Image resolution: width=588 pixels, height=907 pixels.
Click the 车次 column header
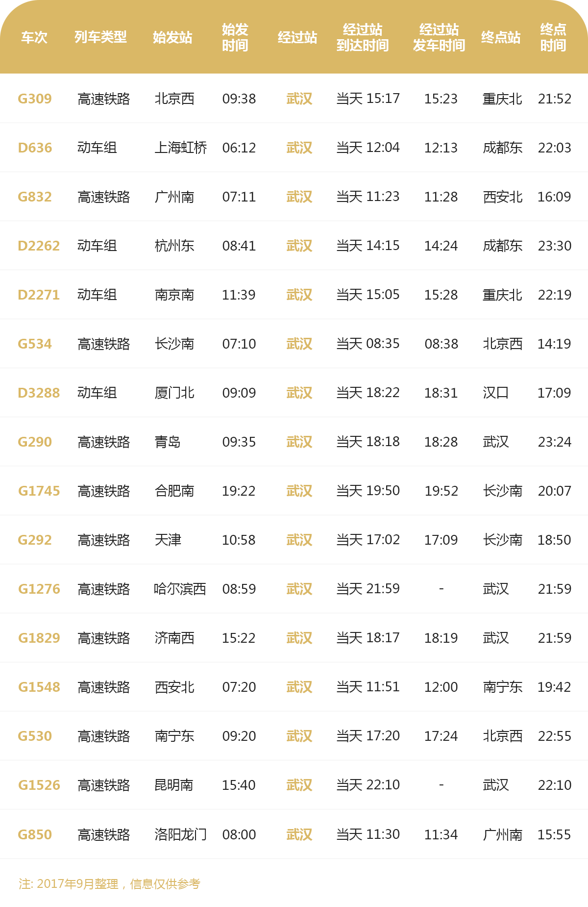[x=34, y=37]
